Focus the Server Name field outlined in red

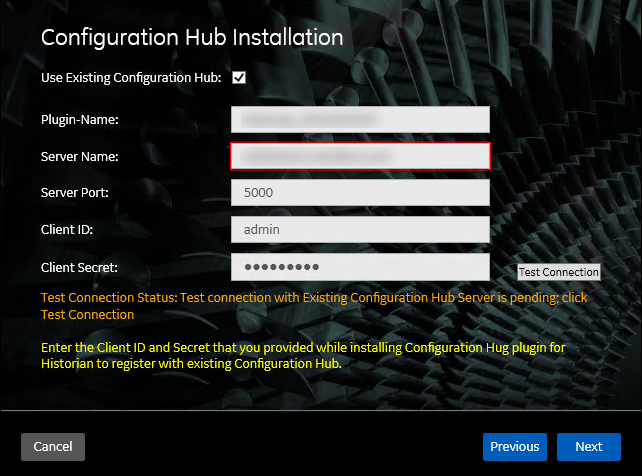(360, 156)
